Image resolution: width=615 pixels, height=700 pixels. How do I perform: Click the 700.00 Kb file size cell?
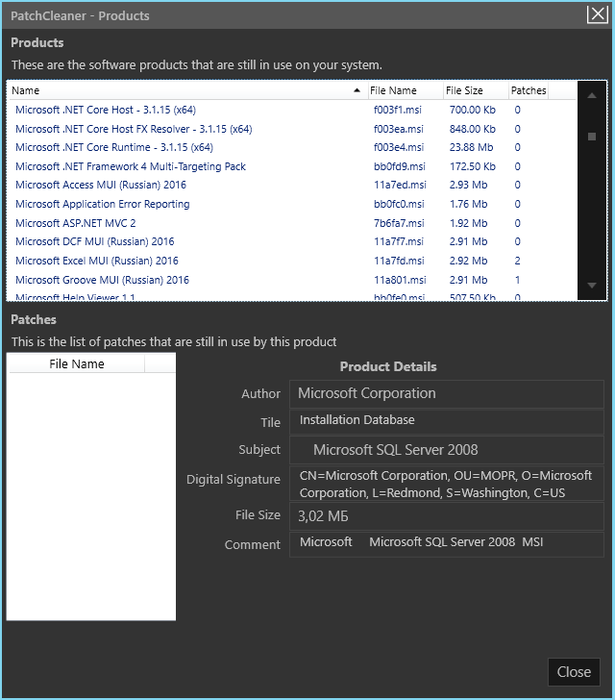click(x=472, y=110)
